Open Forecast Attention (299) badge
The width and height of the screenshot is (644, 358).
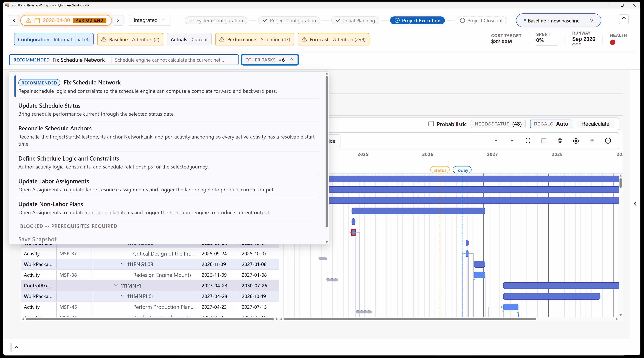pyautogui.click(x=333, y=39)
